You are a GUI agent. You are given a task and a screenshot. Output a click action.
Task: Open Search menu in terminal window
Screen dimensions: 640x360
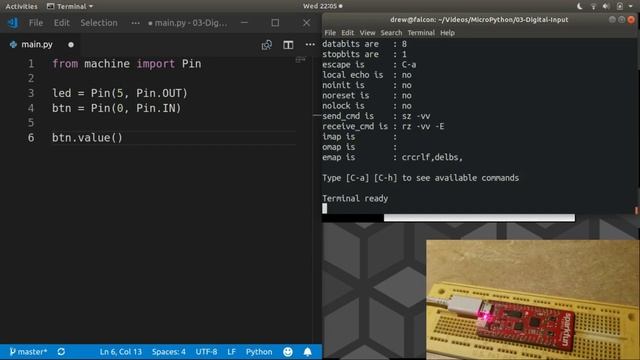click(391, 33)
